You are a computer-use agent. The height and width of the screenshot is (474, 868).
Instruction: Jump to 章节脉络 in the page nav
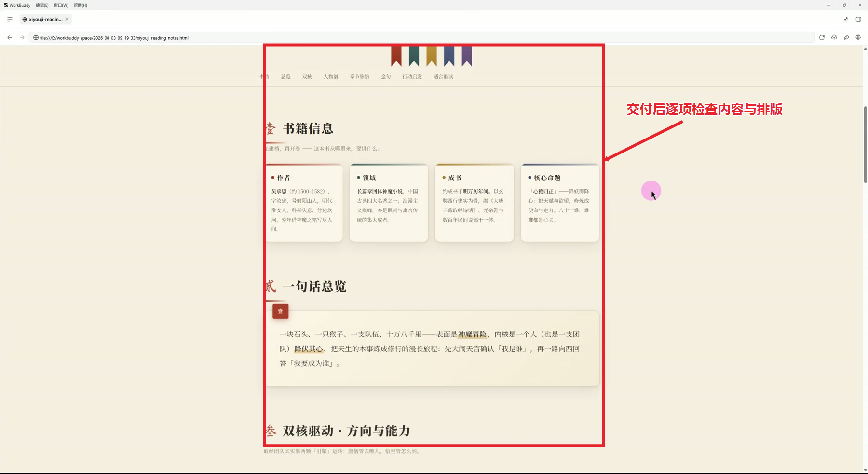(360, 77)
